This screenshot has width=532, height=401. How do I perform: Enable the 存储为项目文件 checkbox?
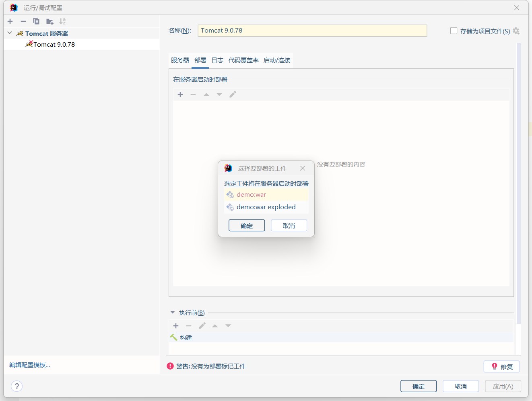coord(454,31)
